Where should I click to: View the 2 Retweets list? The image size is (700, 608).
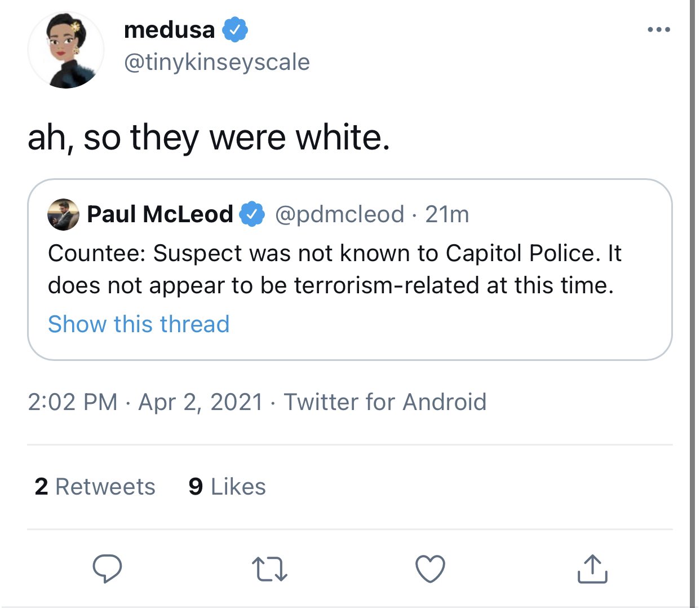[x=95, y=487]
